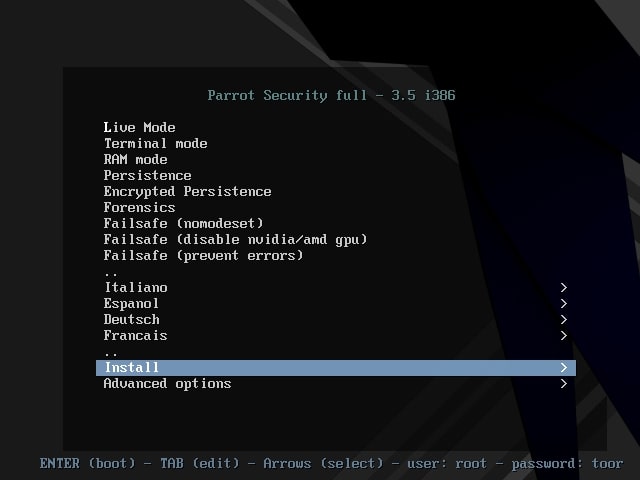This screenshot has width=640, height=480.
Task: Click the user: root hint text
Action: click(x=447, y=463)
